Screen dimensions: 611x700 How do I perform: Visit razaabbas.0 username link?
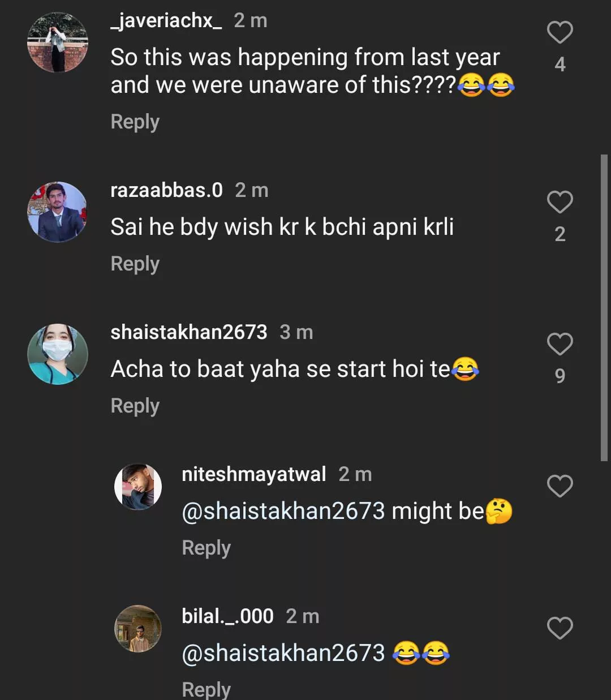(x=166, y=190)
